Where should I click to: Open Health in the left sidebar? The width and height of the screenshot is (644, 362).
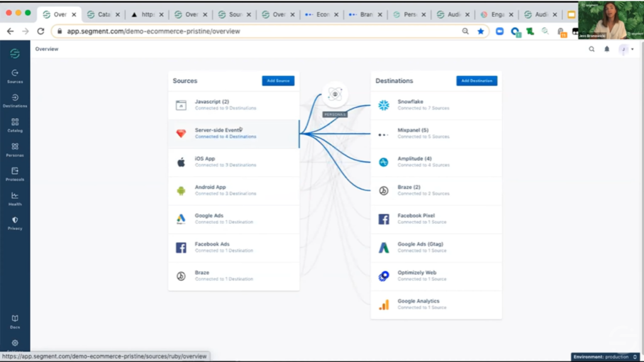click(x=15, y=199)
